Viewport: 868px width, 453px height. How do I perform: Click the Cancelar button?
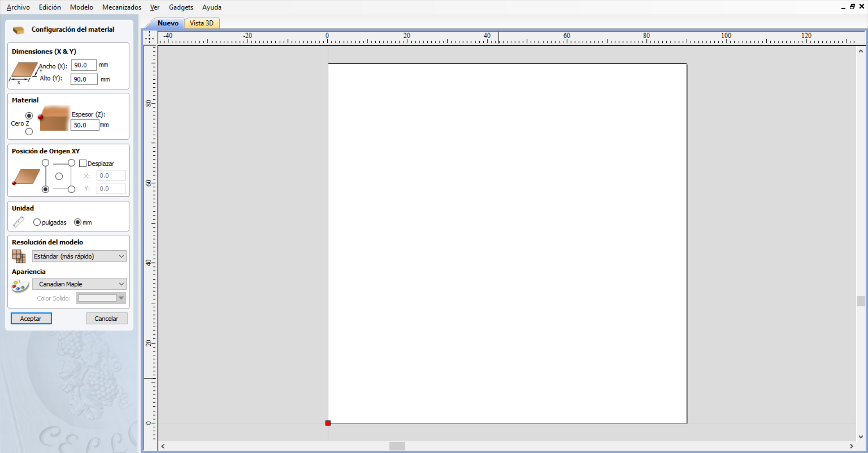pos(107,319)
